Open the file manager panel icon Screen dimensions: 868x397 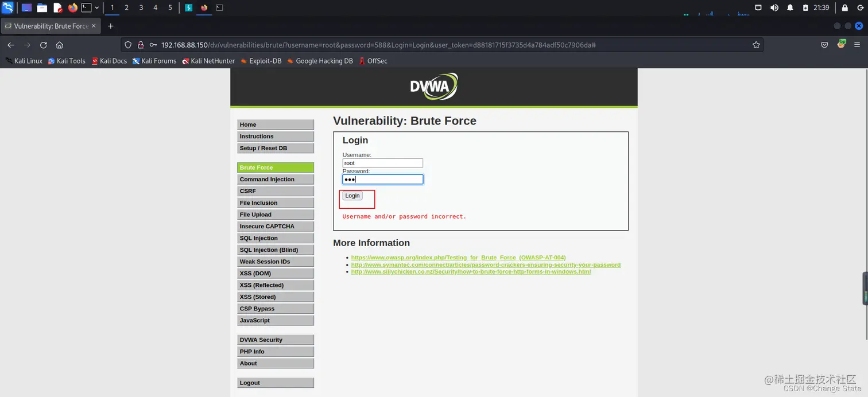(x=42, y=8)
